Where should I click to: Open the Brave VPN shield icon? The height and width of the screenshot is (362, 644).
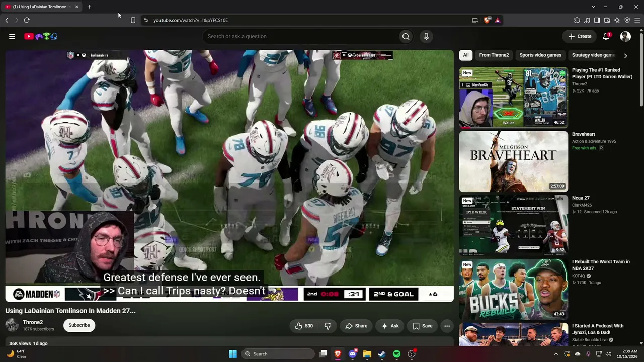(x=627, y=20)
